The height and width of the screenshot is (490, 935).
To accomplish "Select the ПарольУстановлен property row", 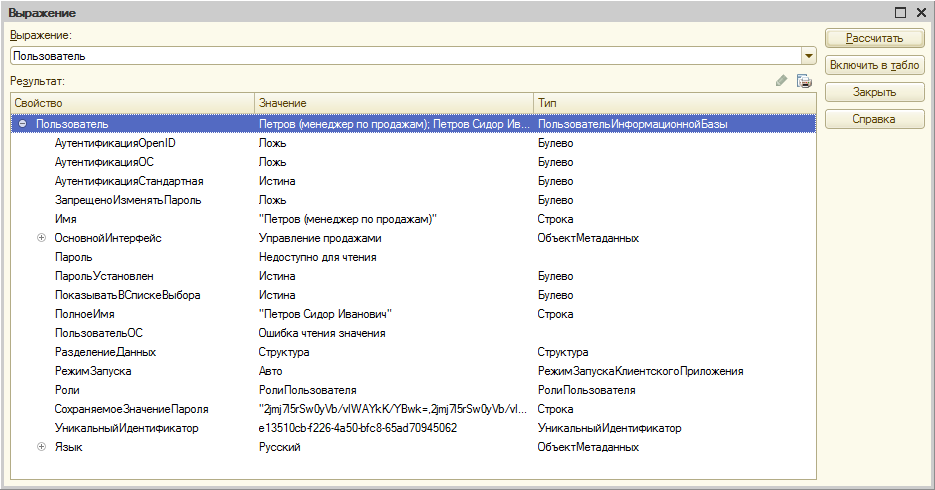I will point(104,276).
